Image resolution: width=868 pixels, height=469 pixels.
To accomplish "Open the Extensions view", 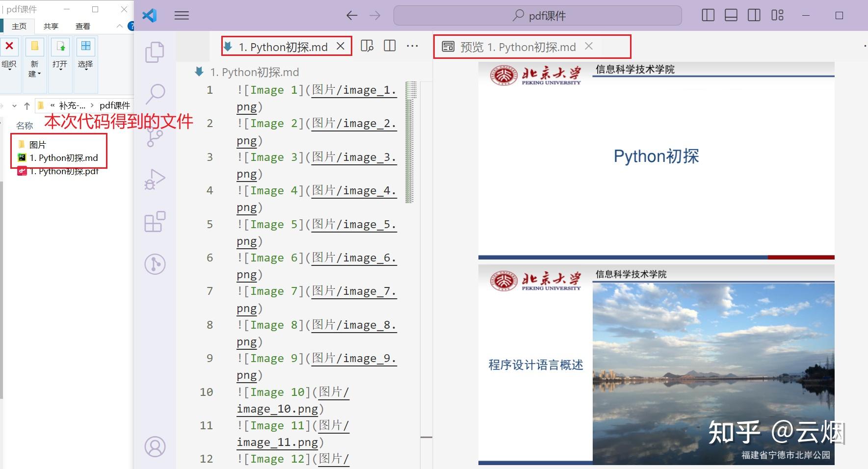I will (x=155, y=222).
